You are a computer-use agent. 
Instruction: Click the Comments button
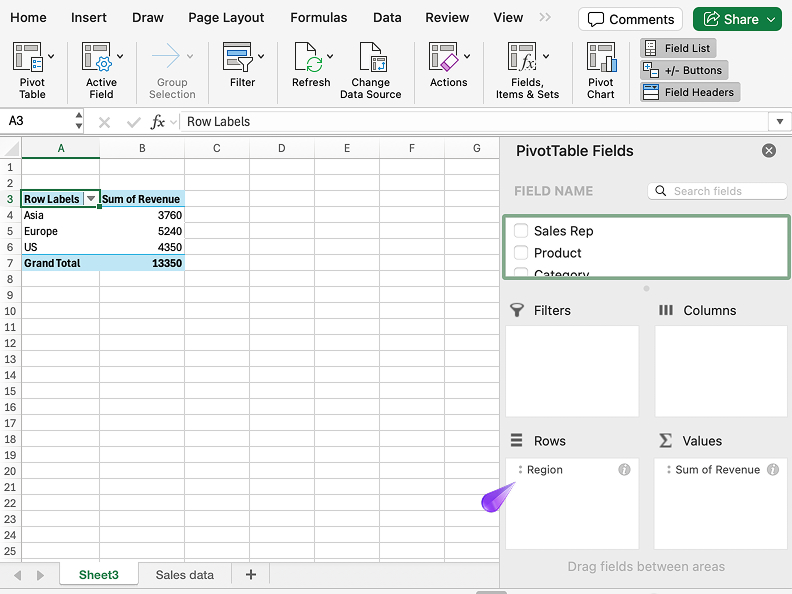click(630, 19)
